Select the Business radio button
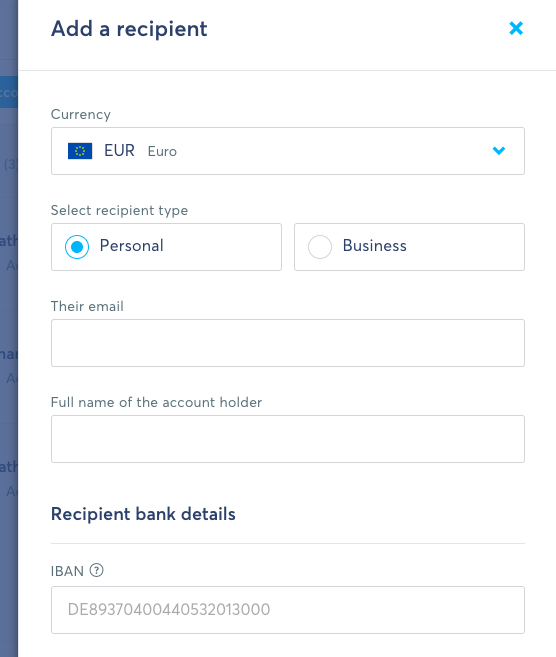Image resolution: width=556 pixels, height=657 pixels. point(320,247)
